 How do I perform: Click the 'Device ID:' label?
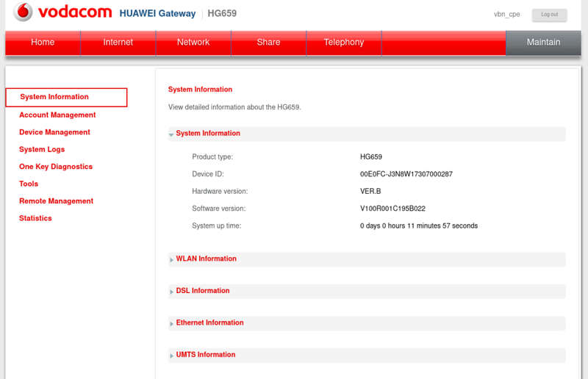click(208, 174)
